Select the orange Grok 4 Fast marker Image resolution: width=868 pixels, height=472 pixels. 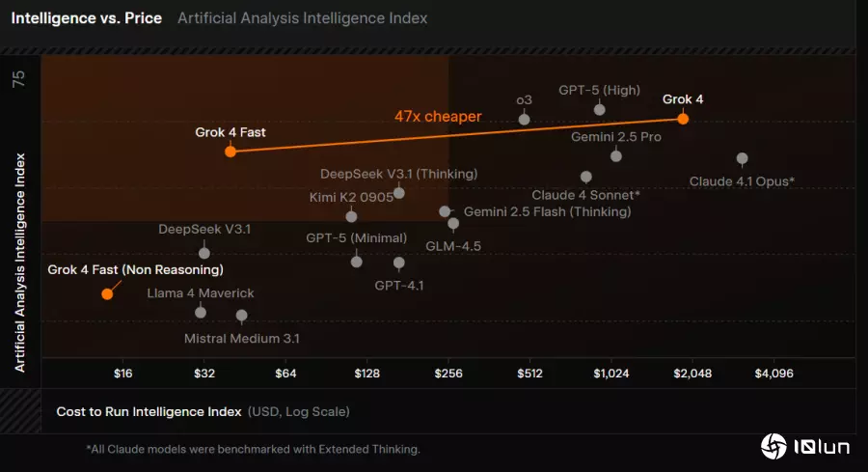[230, 152]
